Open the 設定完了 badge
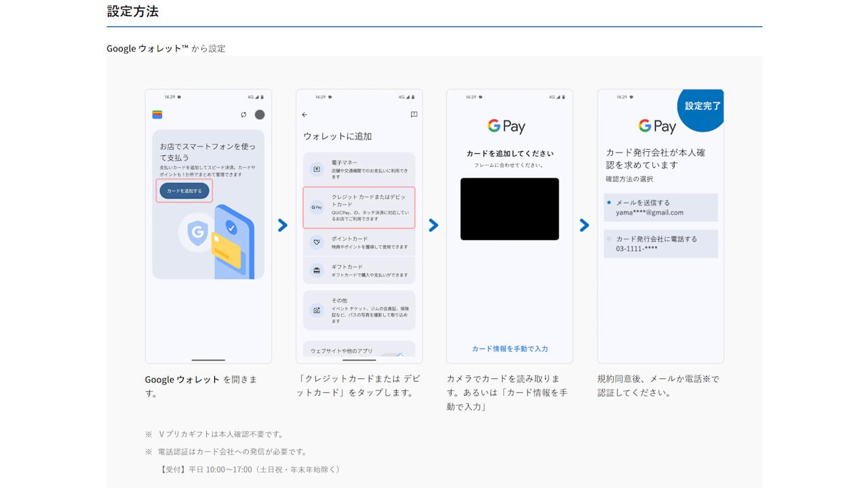 [x=702, y=109]
